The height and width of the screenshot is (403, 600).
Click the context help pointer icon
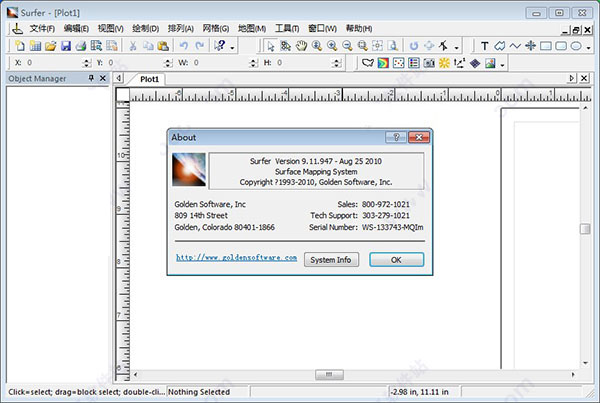coord(220,46)
